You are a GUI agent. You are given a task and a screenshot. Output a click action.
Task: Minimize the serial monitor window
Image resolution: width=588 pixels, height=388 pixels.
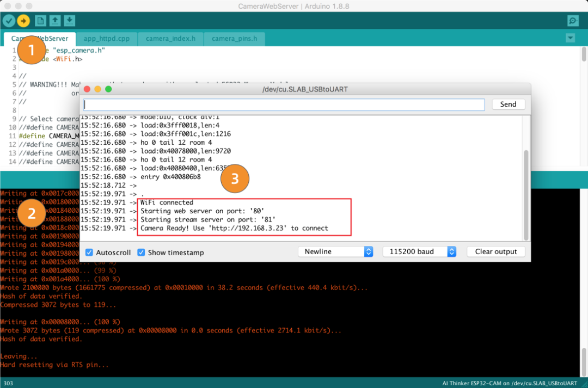[97, 89]
